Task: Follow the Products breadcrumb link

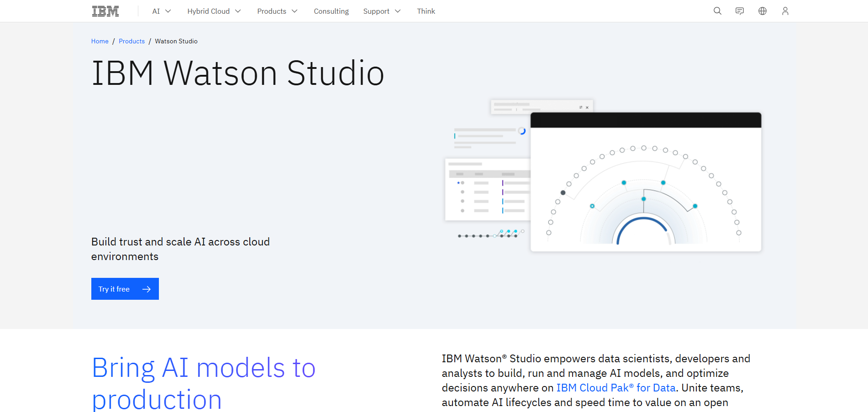Action: coord(132,41)
